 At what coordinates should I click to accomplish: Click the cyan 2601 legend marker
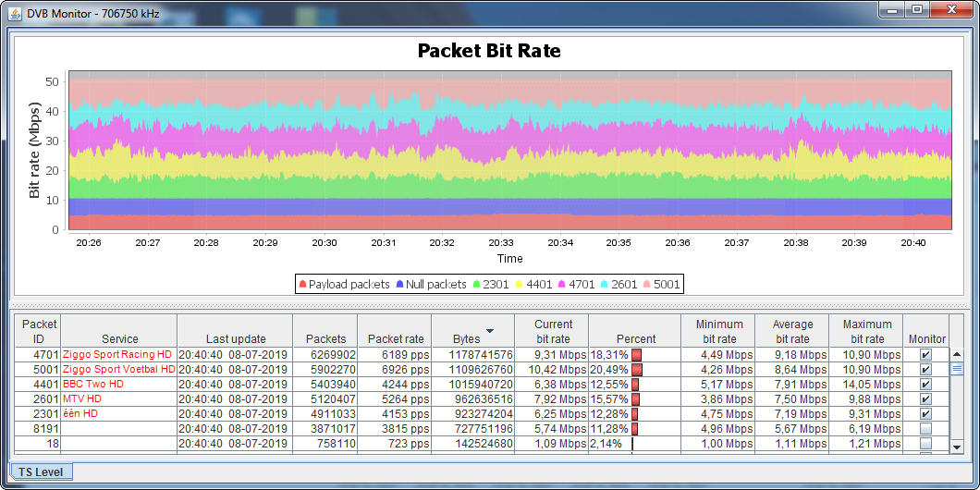click(x=606, y=285)
